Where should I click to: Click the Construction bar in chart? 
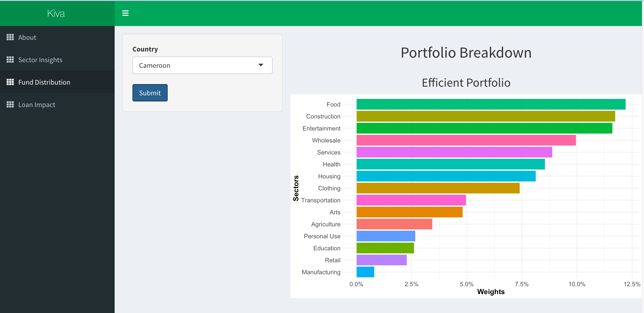coord(486,116)
